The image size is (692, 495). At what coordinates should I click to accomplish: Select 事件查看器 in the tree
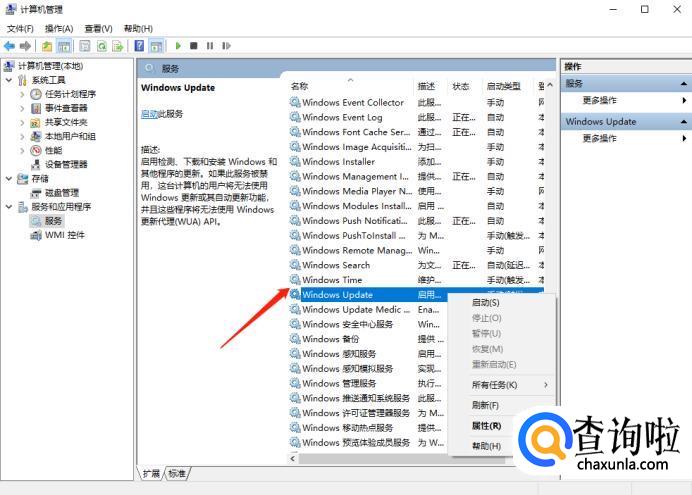point(66,108)
